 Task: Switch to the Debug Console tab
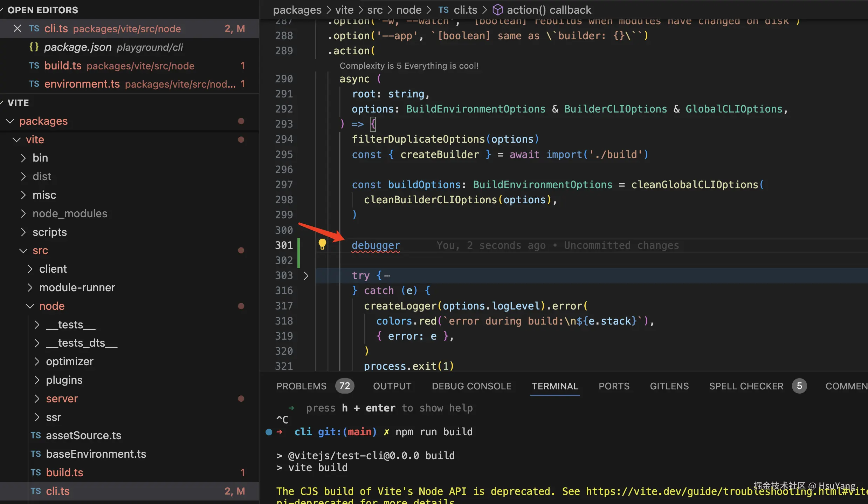471,386
